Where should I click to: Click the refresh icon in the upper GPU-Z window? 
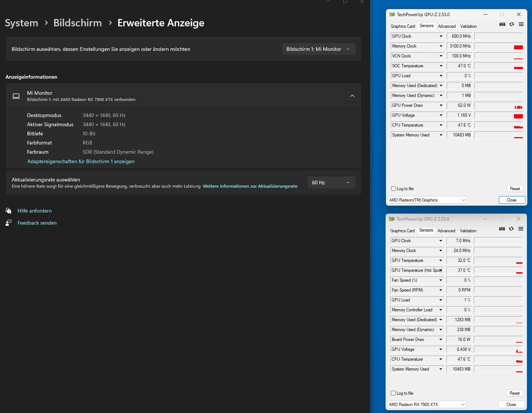coord(512,24)
